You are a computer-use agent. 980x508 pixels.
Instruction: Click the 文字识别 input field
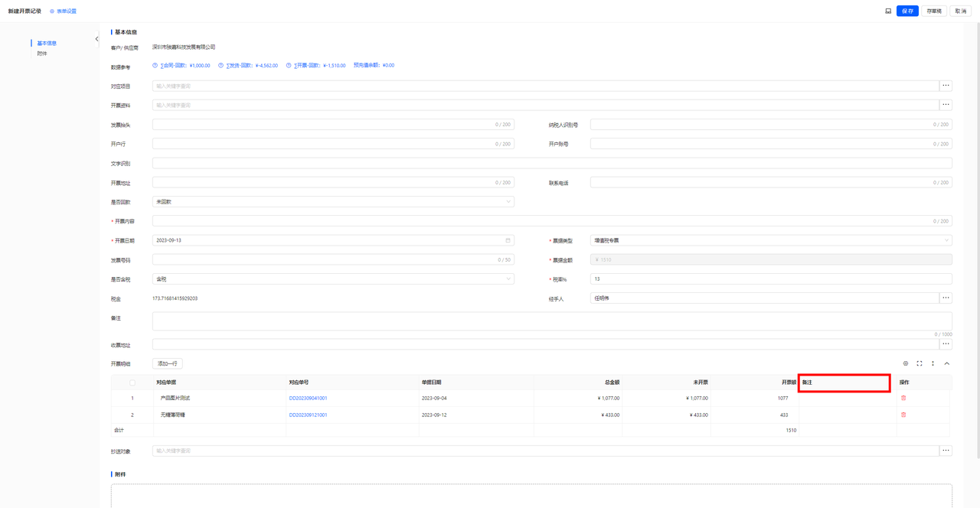click(552, 163)
